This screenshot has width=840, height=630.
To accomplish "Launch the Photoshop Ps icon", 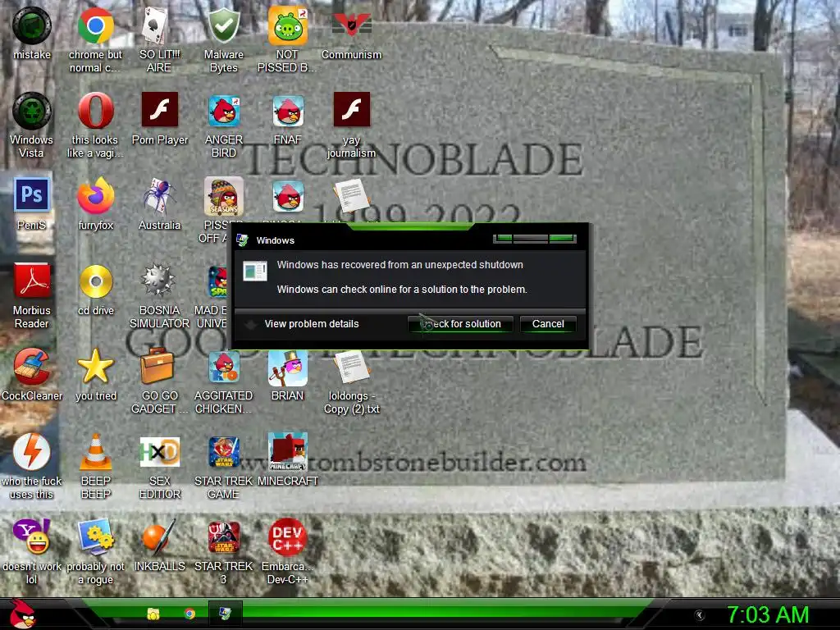I will click(x=32, y=195).
